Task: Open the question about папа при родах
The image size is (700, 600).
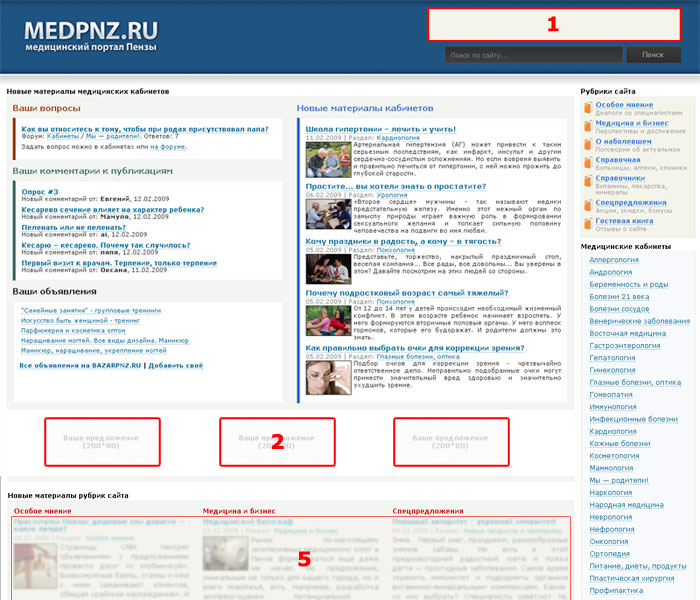Action: pyautogui.click(x=145, y=129)
